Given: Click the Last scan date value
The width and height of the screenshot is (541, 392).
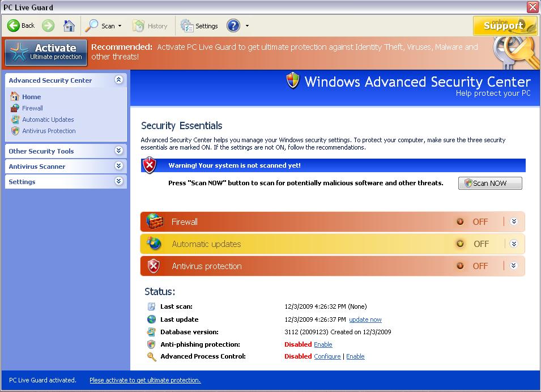Looking at the screenshot, I should pos(326,306).
